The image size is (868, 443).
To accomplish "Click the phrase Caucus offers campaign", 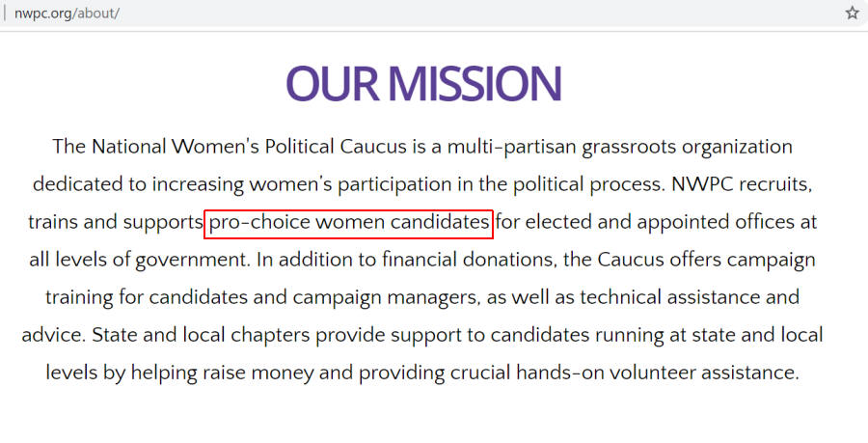I will pyautogui.click(x=706, y=261).
